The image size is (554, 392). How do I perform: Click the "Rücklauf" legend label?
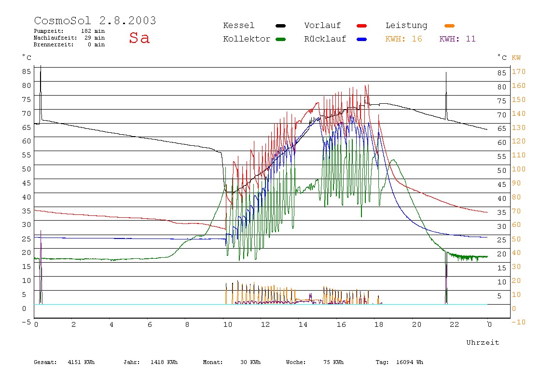tap(325, 39)
